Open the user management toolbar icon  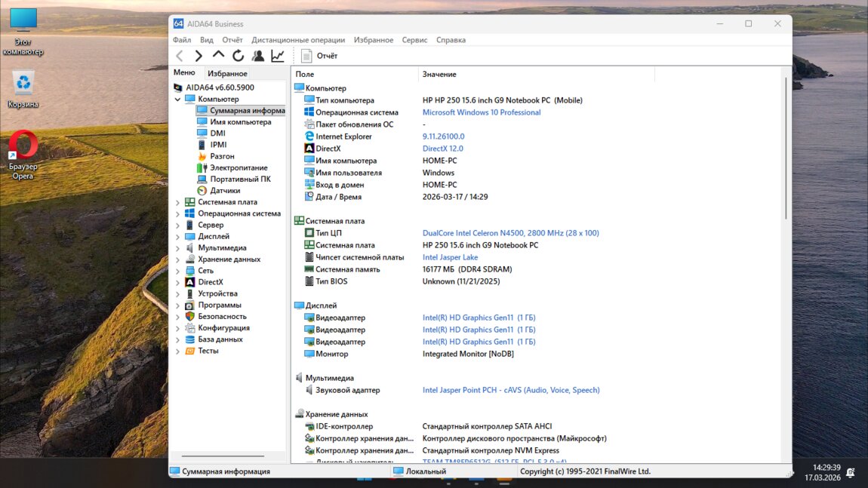tap(258, 56)
